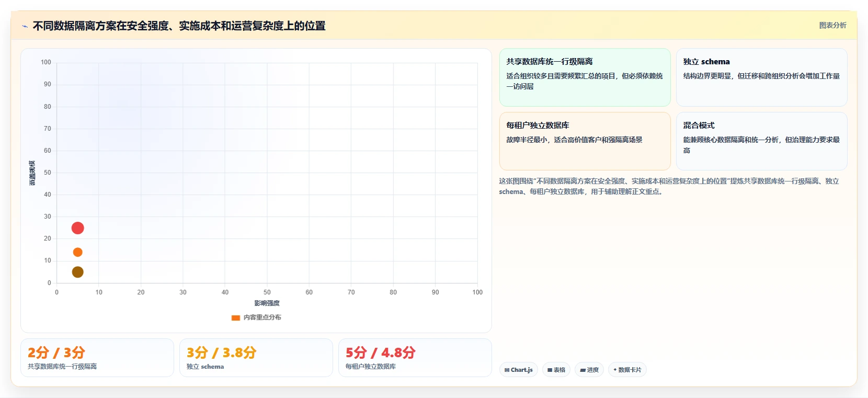Select the 表格 tag
Viewport: 868px width, 398px height.
pyautogui.click(x=556, y=370)
